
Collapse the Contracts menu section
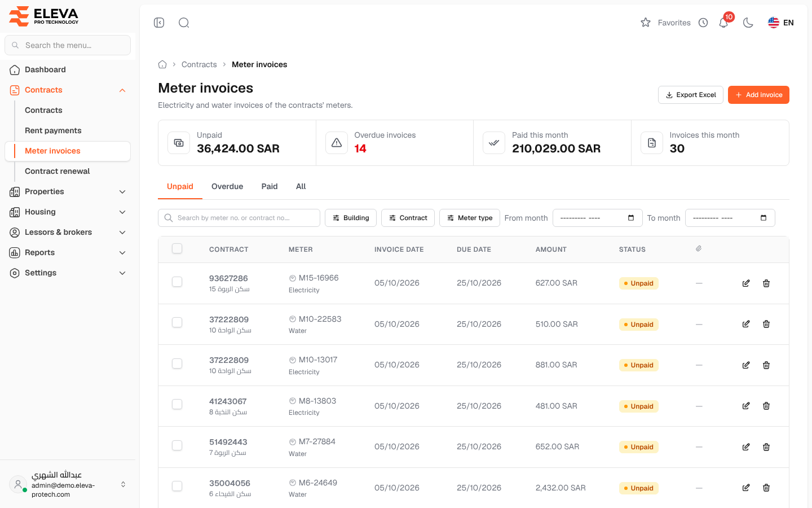point(122,90)
